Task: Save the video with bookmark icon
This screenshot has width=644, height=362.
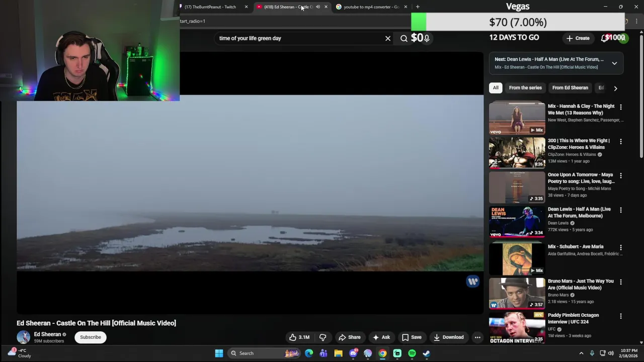Action: tap(412, 337)
